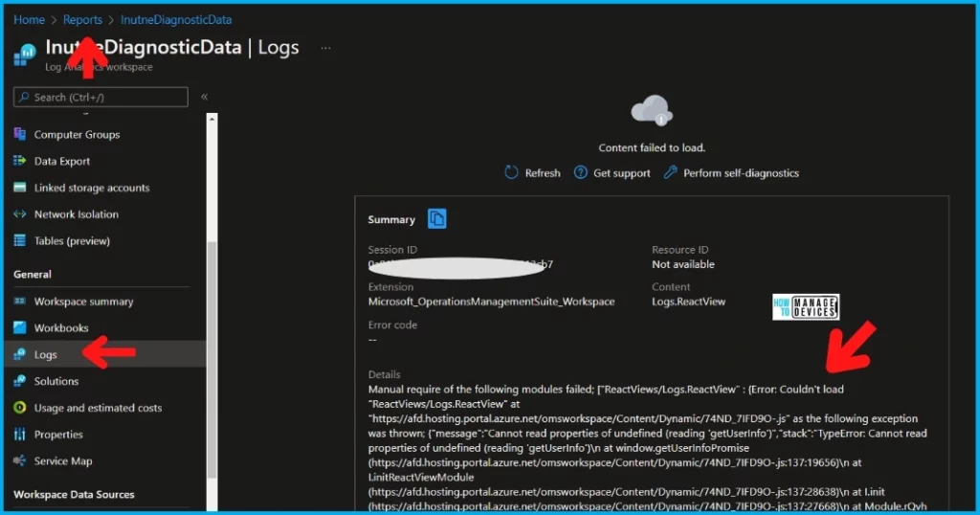Click the sidebar vertical scrollbar thumb
This screenshot has width=980, height=515.
click(x=212, y=359)
